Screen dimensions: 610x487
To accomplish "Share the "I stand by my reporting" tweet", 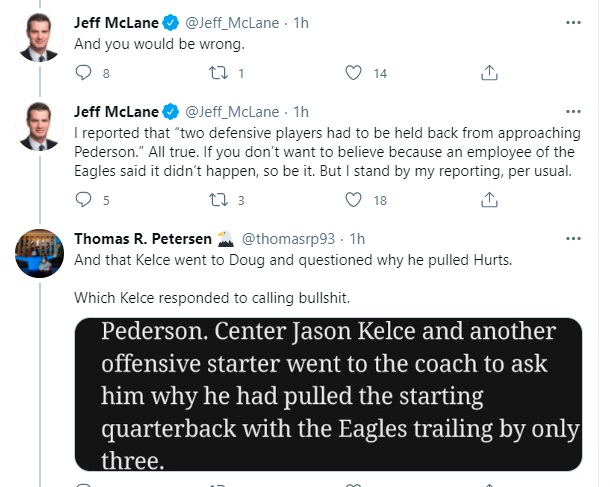I will 489,200.
